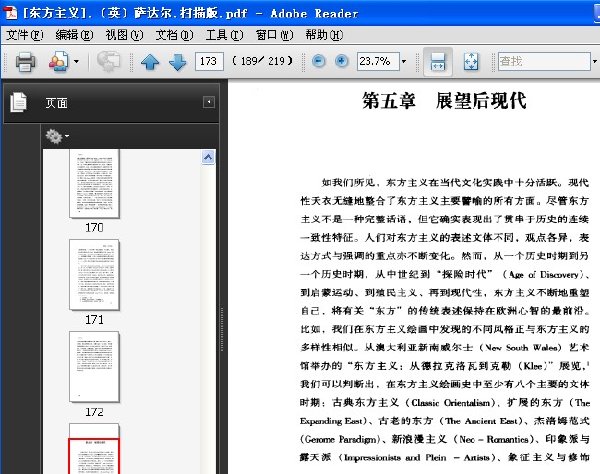This screenshot has height=474, width=600.
Task: Click the text "Gerome Paradigm" in document
Action: point(341,439)
